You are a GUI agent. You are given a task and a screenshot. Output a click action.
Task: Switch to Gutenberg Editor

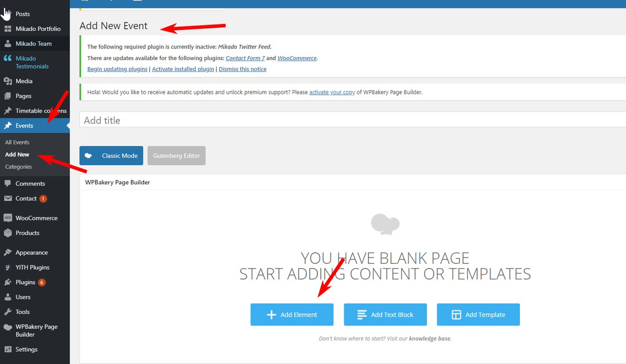177,155
